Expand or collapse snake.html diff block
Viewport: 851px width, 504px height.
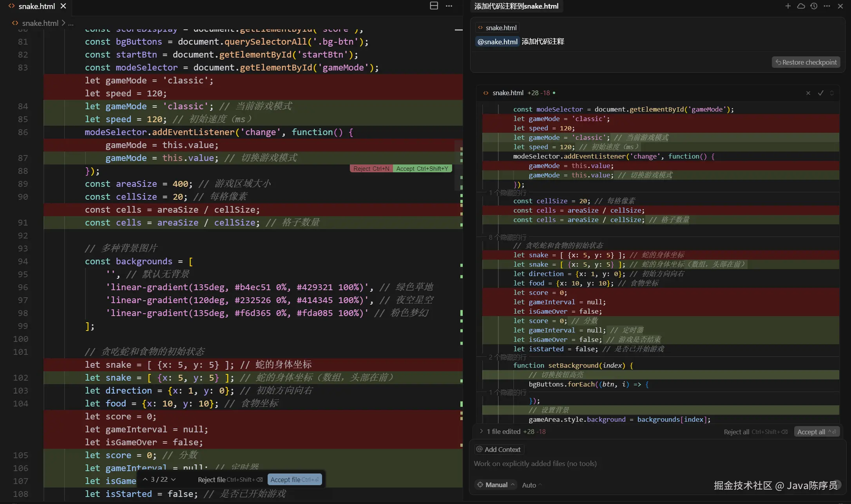[832, 93]
